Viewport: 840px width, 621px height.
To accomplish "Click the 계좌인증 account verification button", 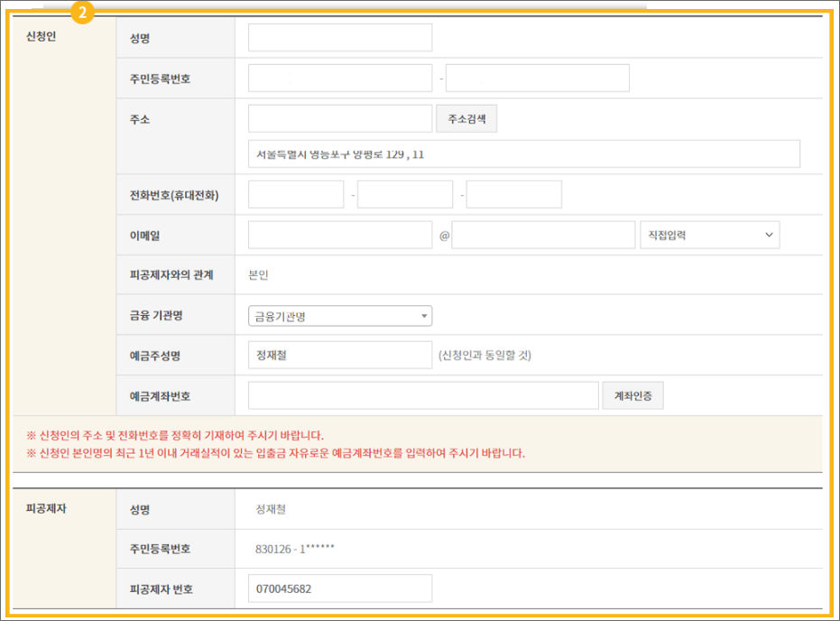I will [x=635, y=395].
